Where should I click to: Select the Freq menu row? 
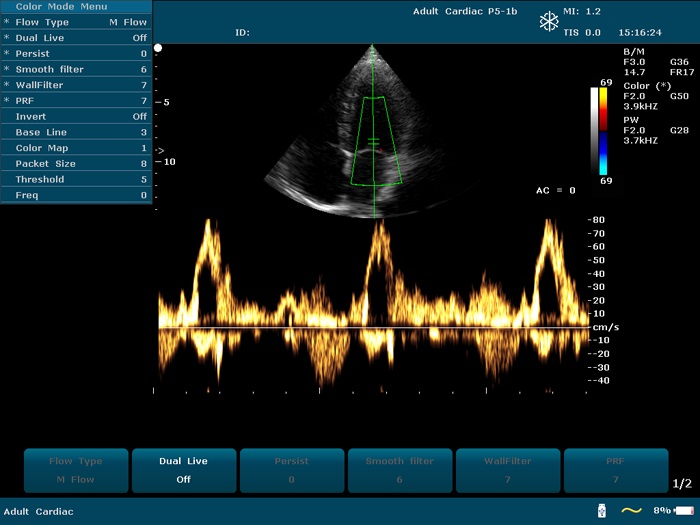tap(76, 195)
